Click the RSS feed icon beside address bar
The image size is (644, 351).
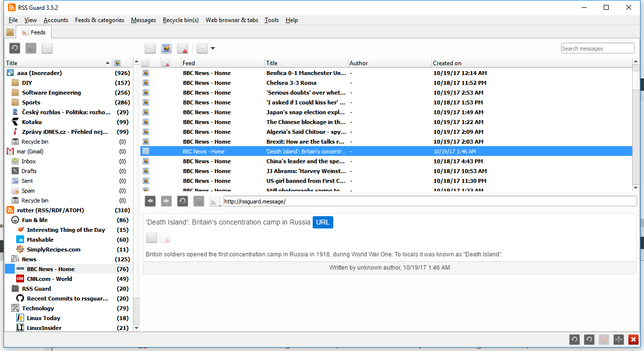pos(215,201)
